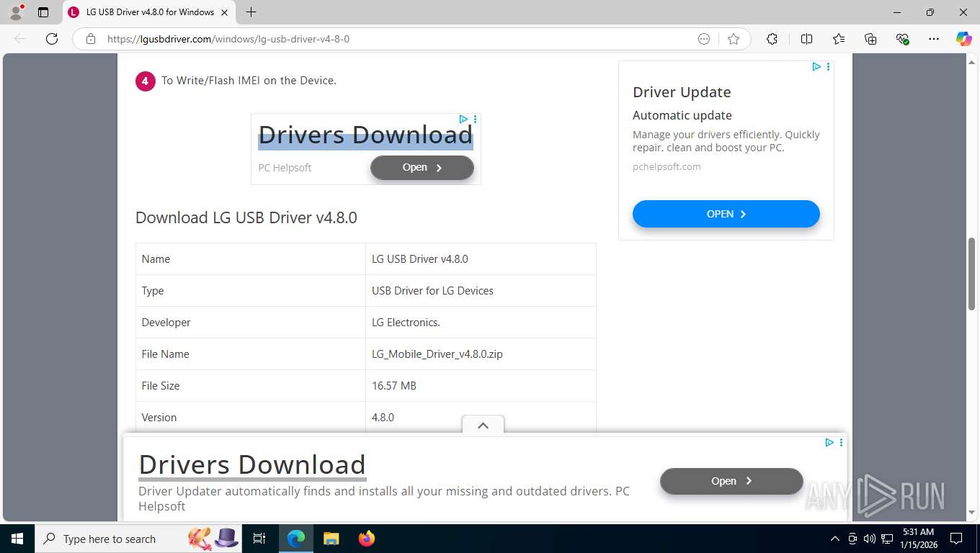Image resolution: width=980 pixels, height=553 pixels.
Task: Click Open button on bottom banner ad
Action: click(731, 481)
